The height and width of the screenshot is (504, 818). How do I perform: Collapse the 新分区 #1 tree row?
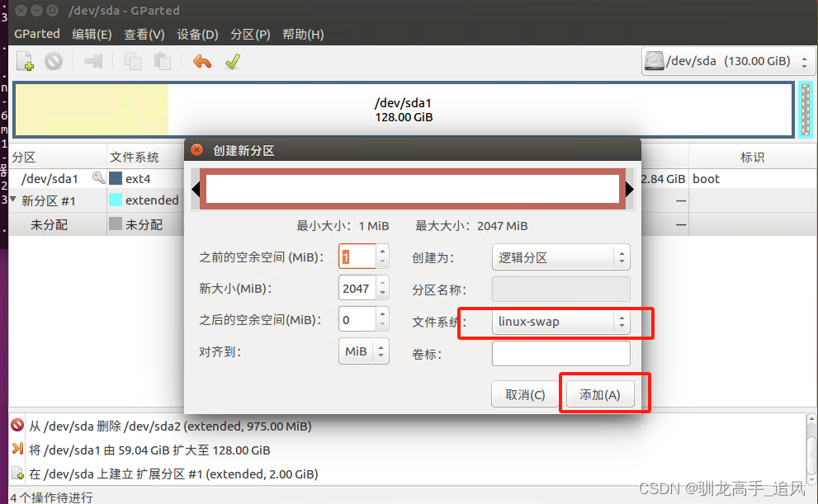(13, 200)
